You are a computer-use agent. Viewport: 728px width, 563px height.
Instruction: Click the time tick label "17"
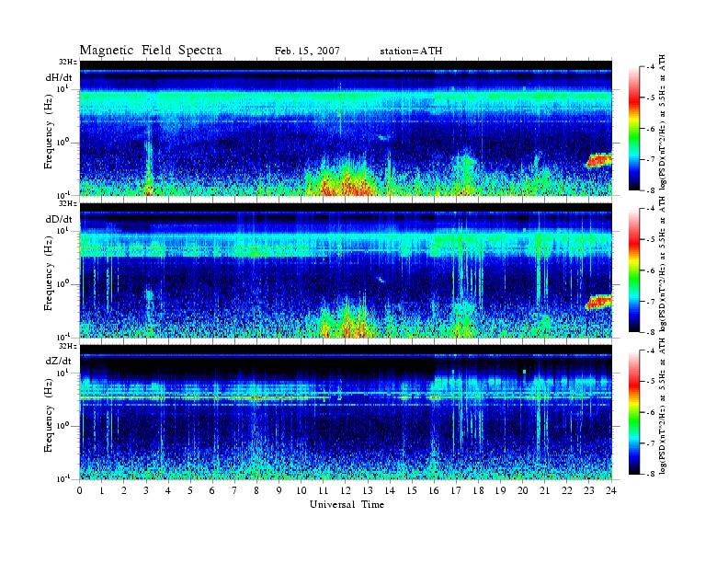[x=456, y=490]
